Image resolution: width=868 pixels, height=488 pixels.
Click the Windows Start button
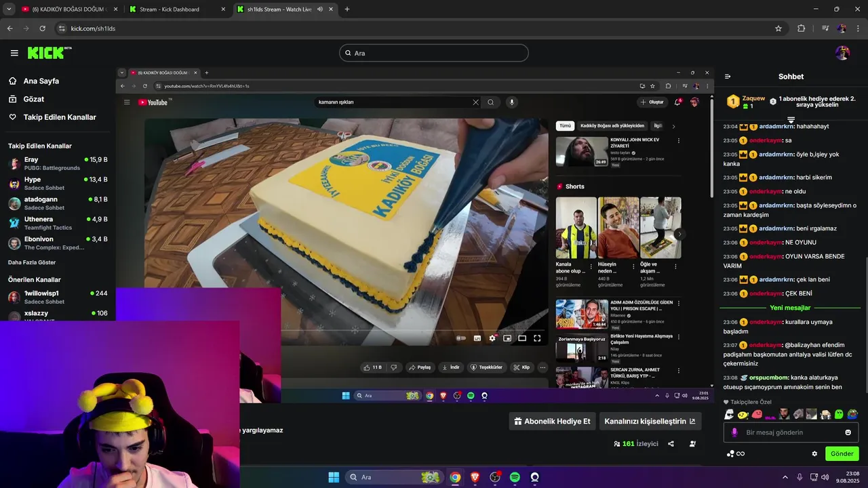coord(334,477)
